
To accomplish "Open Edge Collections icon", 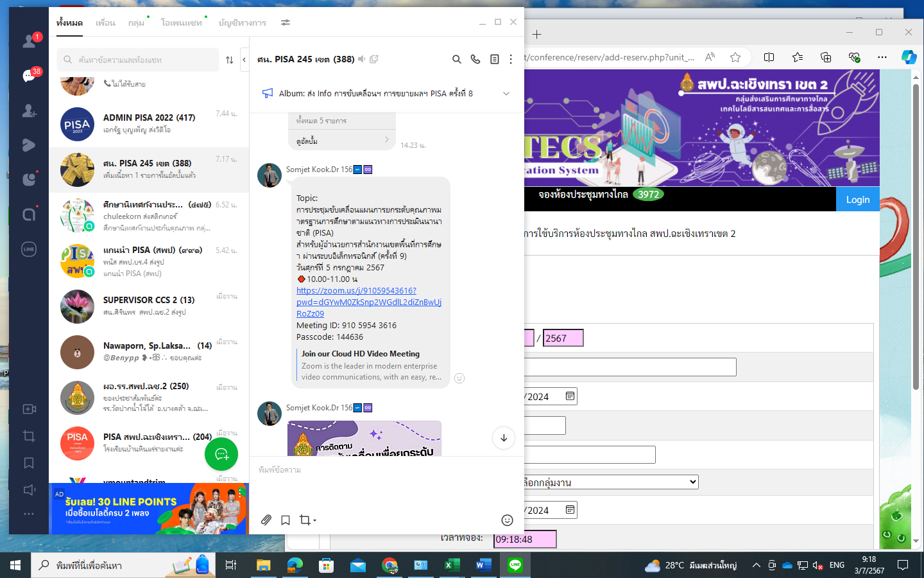I will click(826, 57).
